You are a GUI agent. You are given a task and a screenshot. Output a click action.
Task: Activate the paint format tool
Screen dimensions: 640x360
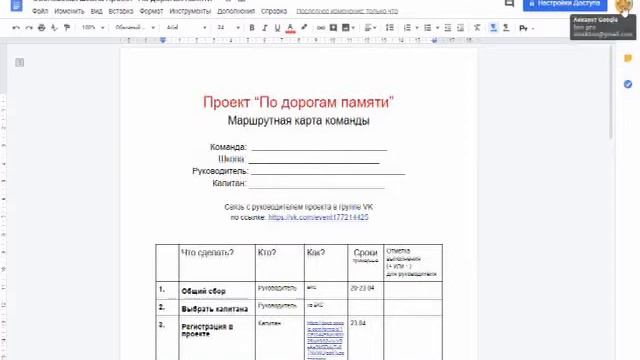tap(67, 28)
